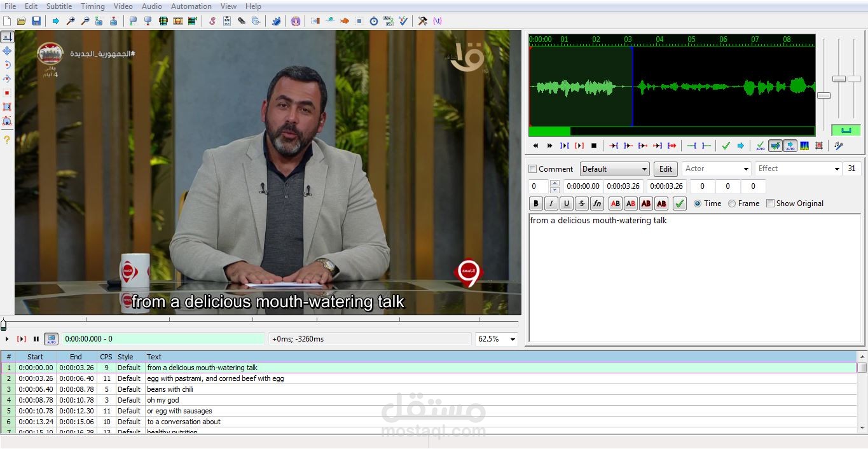Image resolution: width=868 pixels, height=449 pixels.
Task: Commit line with green check edit button
Action: coord(680,204)
